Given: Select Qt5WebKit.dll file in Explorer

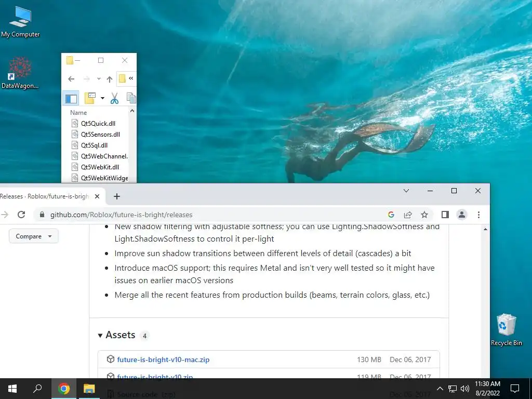Looking at the screenshot, I should pyautogui.click(x=100, y=167).
